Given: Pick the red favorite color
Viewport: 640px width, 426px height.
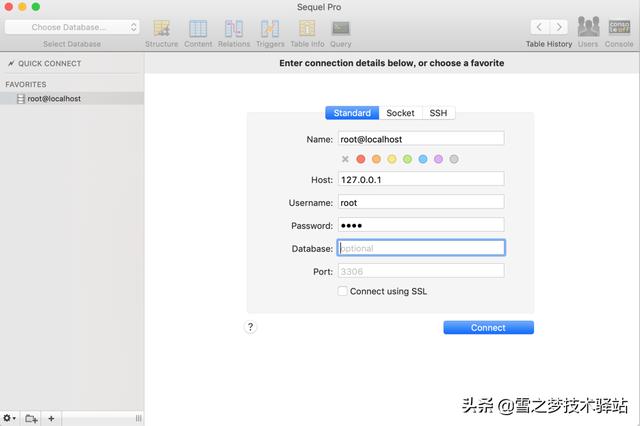Looking at the screenshot, I should tap(361, 159).
